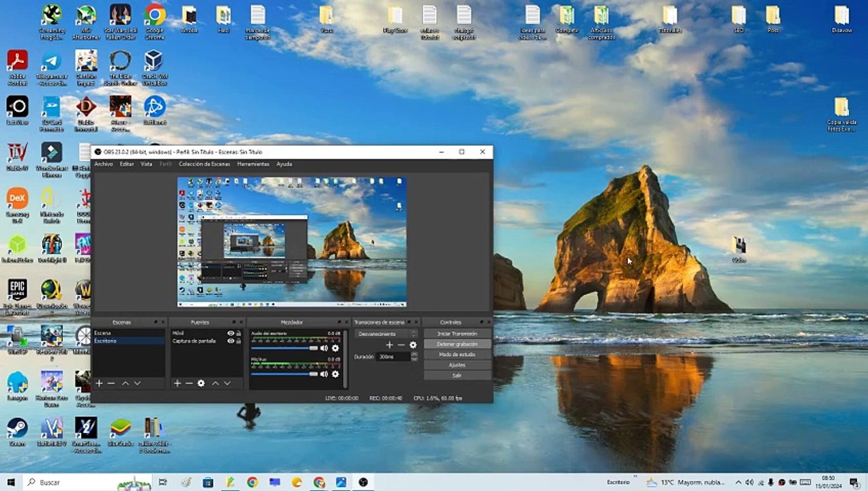Add a new scene with plus icon
868x491 pixels.
click(99, 383)
